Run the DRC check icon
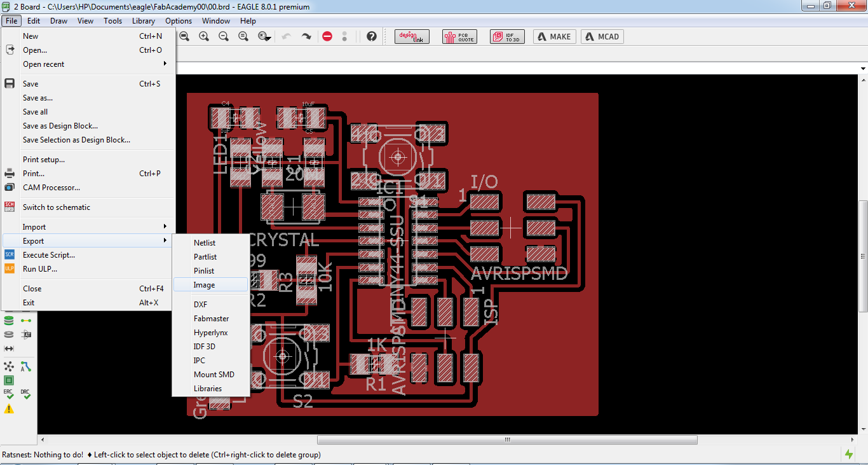This screenshot has width=868, height=465. click(26, 394)
